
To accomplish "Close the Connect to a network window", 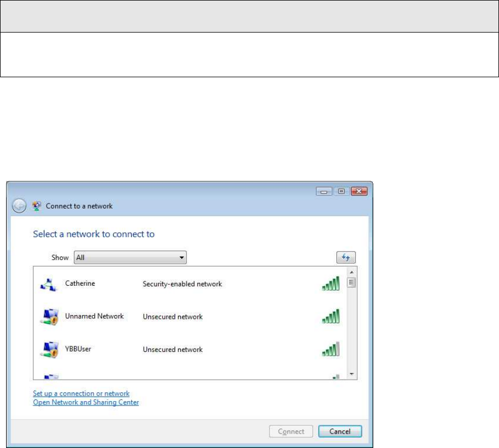I will [359, 191].
